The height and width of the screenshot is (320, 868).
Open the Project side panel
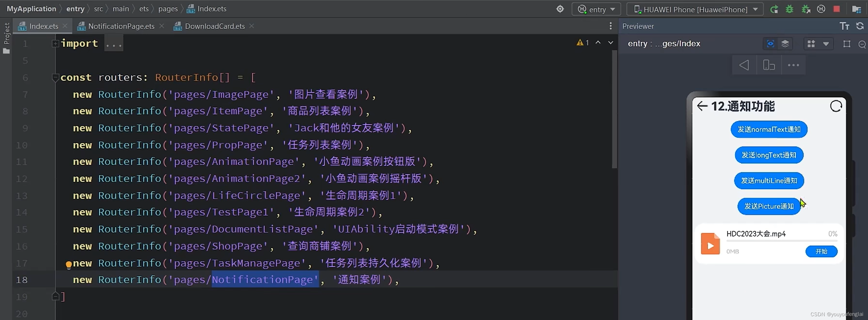coord(6,38)
